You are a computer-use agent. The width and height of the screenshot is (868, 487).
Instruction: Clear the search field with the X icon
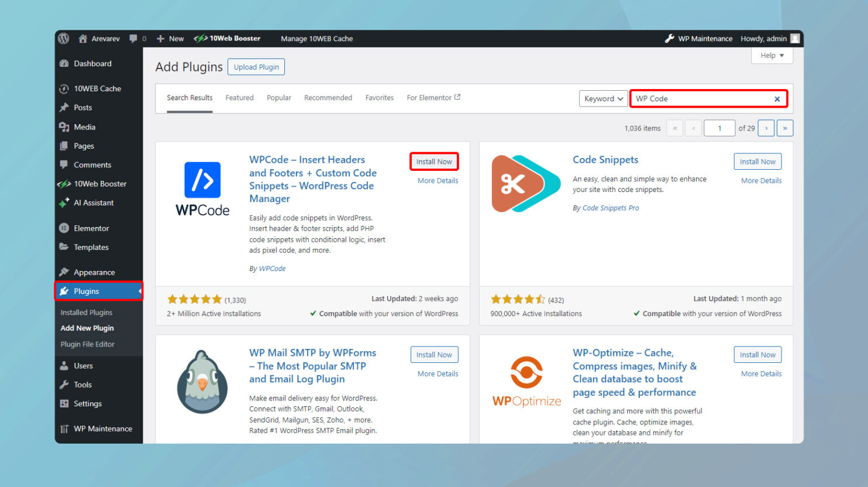pos(777,99)
